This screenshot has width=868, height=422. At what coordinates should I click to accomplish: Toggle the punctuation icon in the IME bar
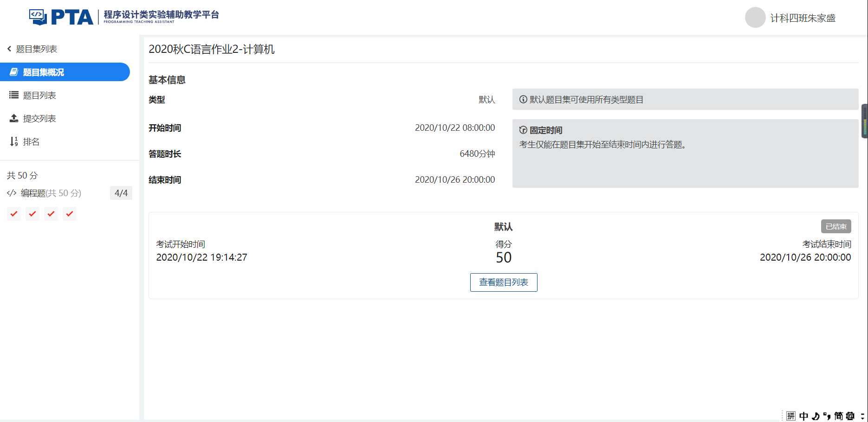click(827, 416)
